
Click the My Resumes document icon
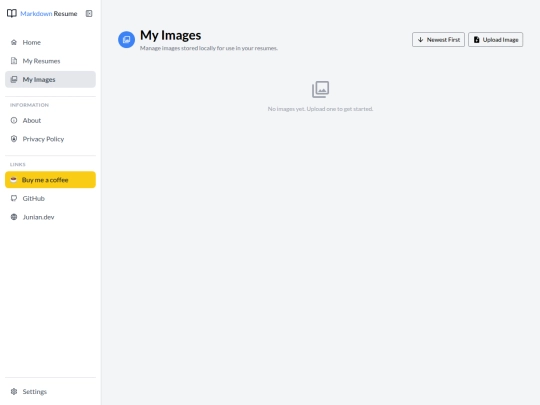(14, 61)
